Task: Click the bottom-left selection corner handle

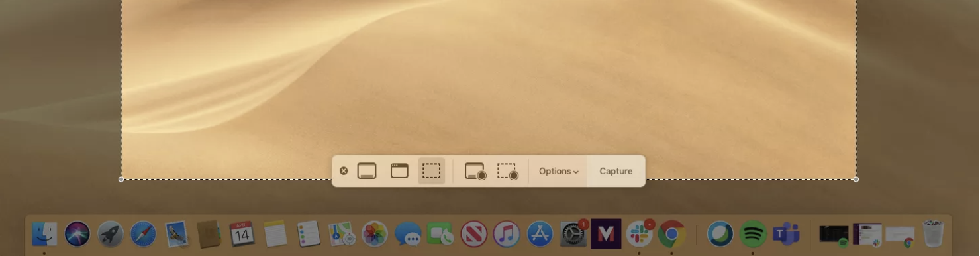Action: click(x=121, y=179)
